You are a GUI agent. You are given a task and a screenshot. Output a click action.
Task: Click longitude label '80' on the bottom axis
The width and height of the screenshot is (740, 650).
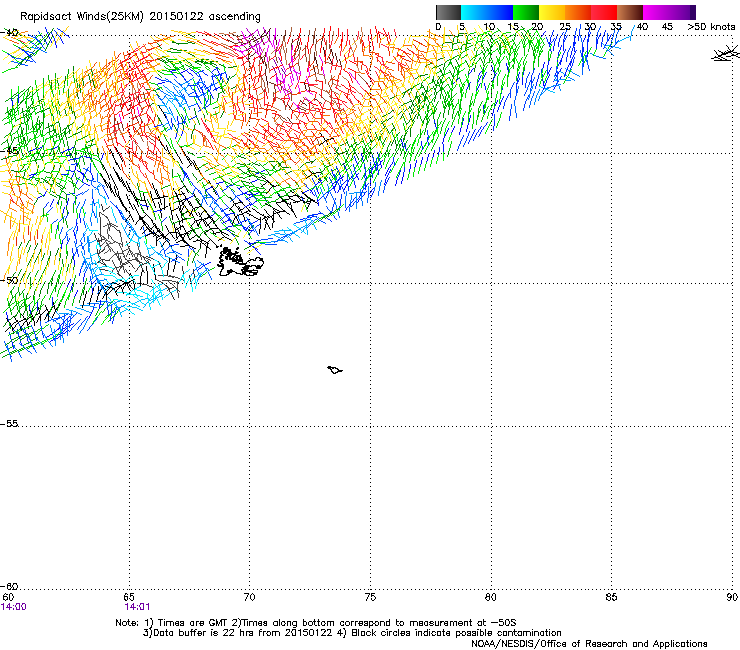(x=491, y=598)
